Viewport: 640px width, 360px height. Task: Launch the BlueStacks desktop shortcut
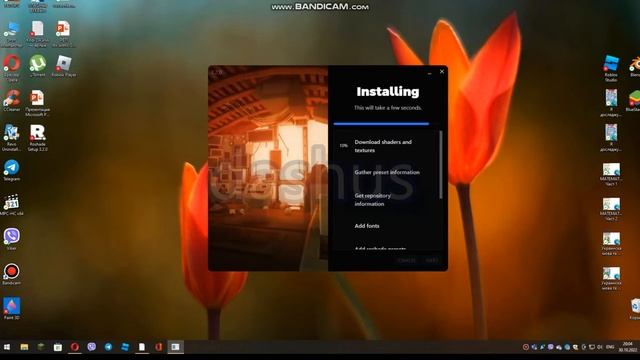(635, 99)
